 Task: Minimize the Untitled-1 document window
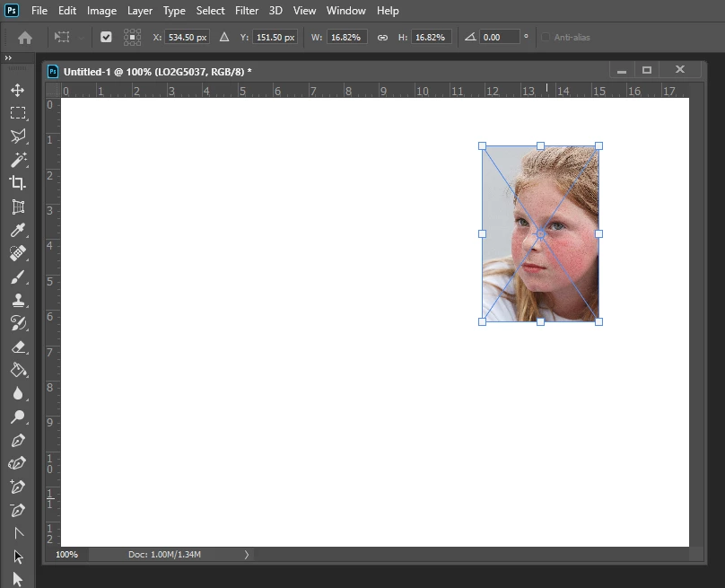[x=622, y=70]
